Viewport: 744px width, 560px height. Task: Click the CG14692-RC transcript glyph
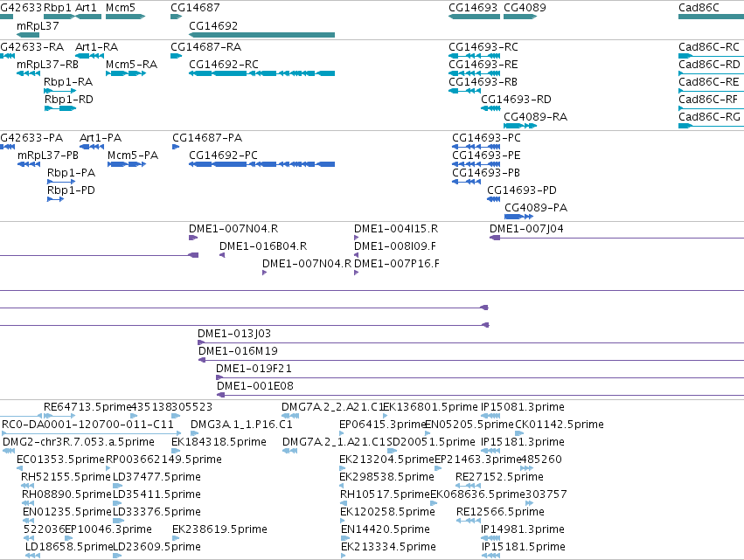262,73
